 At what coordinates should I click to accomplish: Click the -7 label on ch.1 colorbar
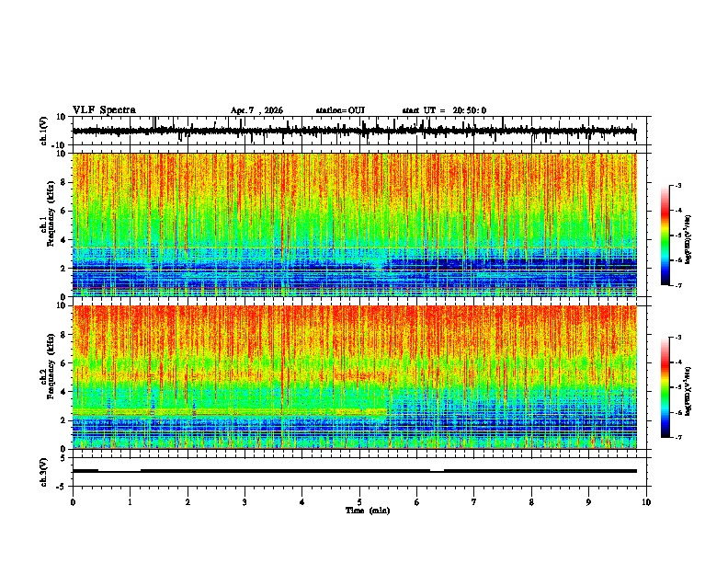click(x=677, y=285)
